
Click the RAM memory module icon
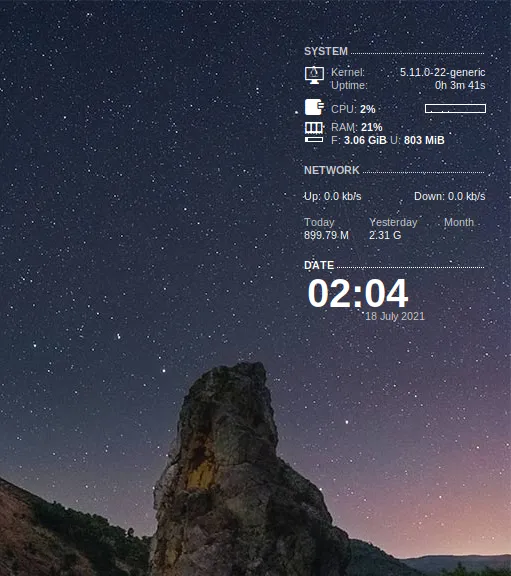tap(314, 128)
